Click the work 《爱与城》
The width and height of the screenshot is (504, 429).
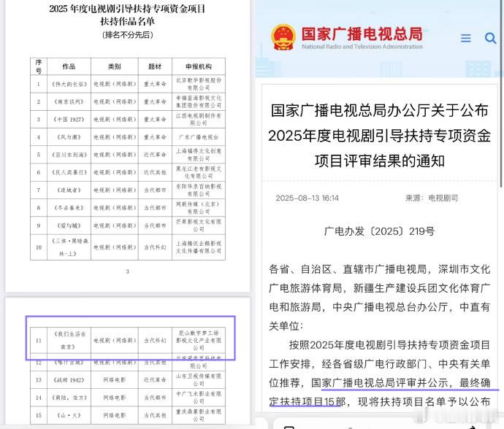pyautogui.click(x=69, y=225)
